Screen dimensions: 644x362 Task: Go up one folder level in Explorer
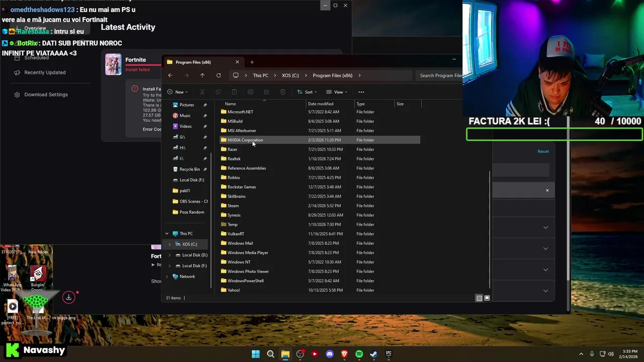(202, 75)
